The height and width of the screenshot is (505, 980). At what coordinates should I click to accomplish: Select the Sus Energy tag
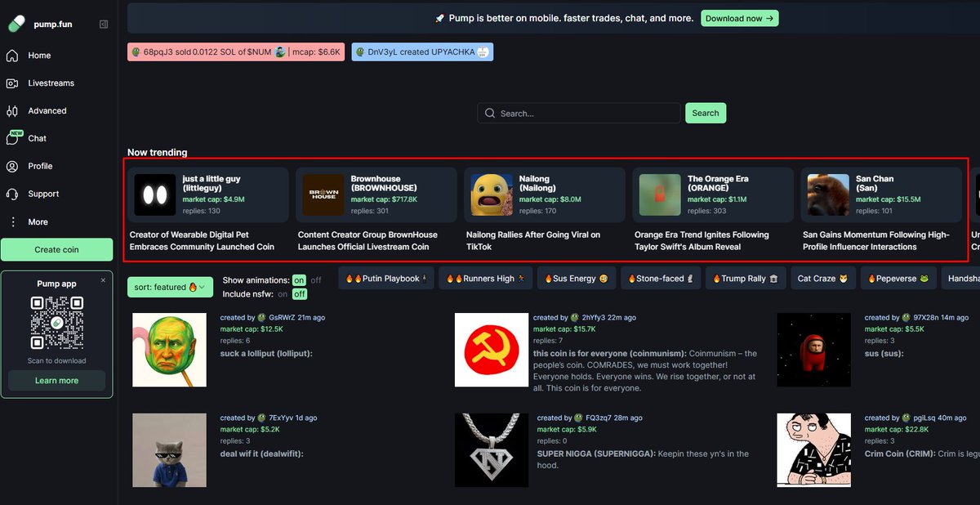[x=577, y=279]
